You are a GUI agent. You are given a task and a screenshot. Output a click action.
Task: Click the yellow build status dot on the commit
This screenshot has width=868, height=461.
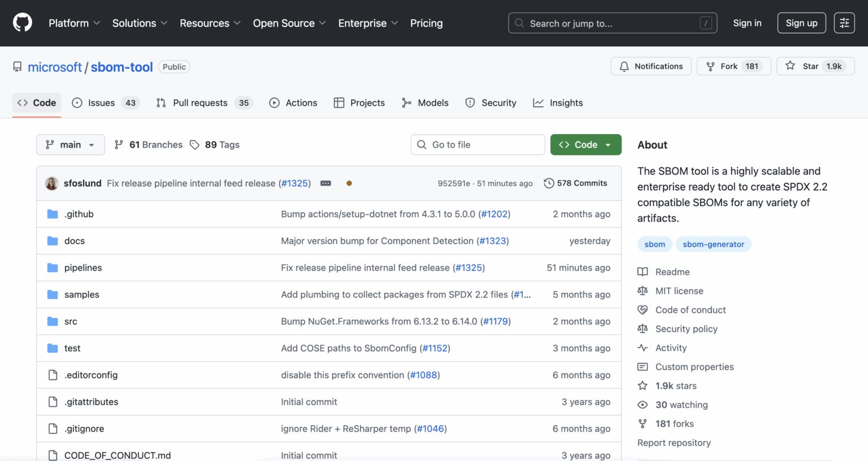tap(349, 183)
